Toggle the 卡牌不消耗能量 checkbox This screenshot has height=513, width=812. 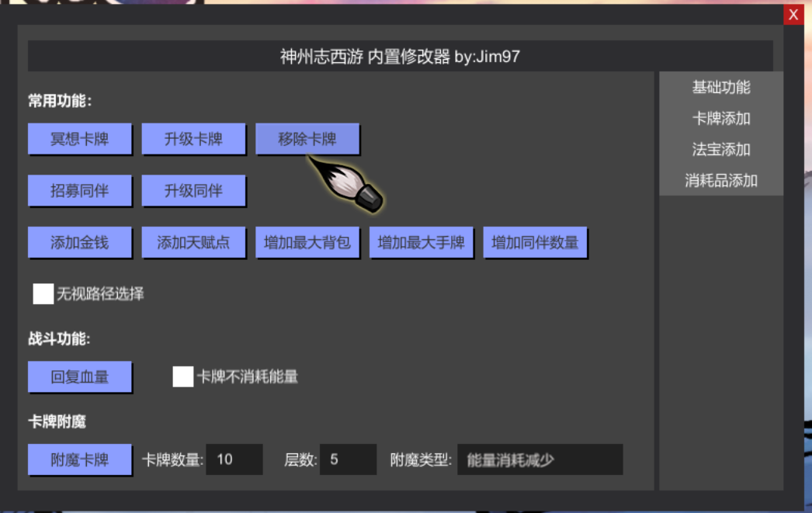click(x=183, y=377)
